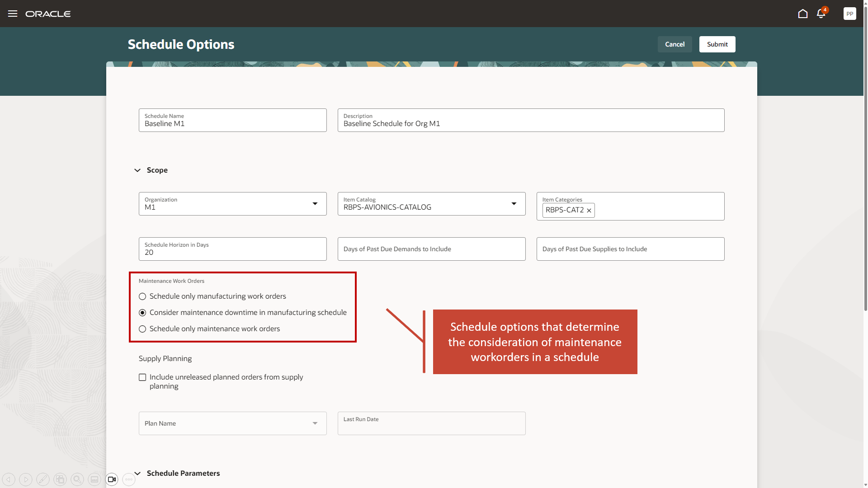Collapse the Schedule Parameters section
Screen dimensions: 868x488
point(137,473)
